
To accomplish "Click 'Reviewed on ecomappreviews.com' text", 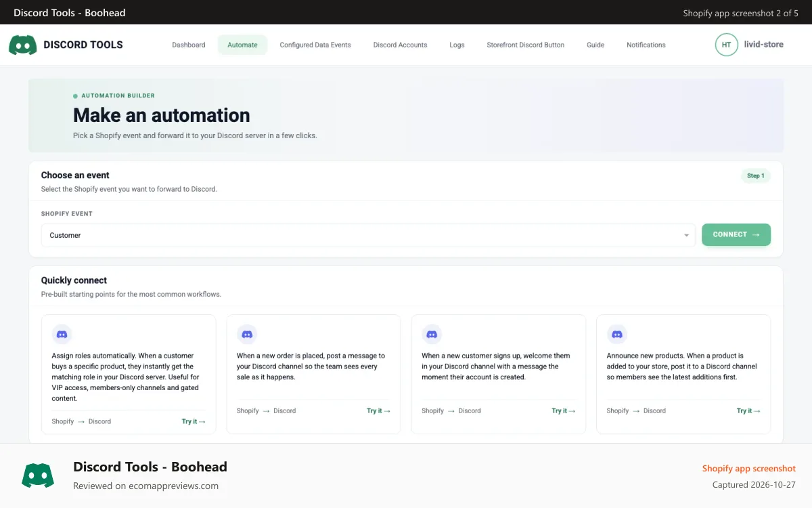I will tap(145, 486).
